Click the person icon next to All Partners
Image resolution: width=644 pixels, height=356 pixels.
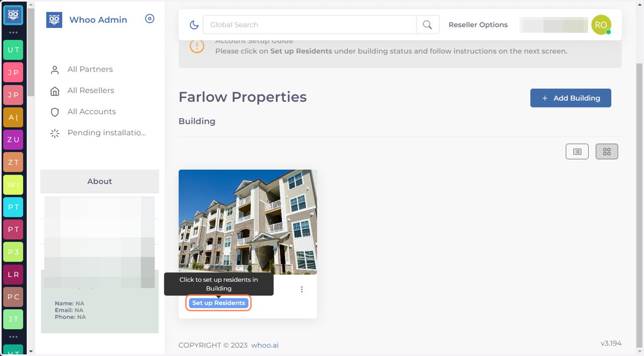[55, 70]
